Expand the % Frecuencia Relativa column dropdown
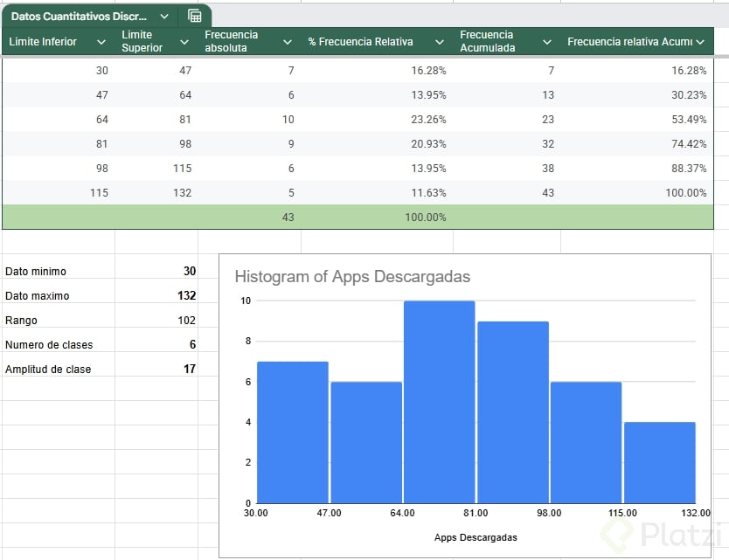 click(440, 42)
